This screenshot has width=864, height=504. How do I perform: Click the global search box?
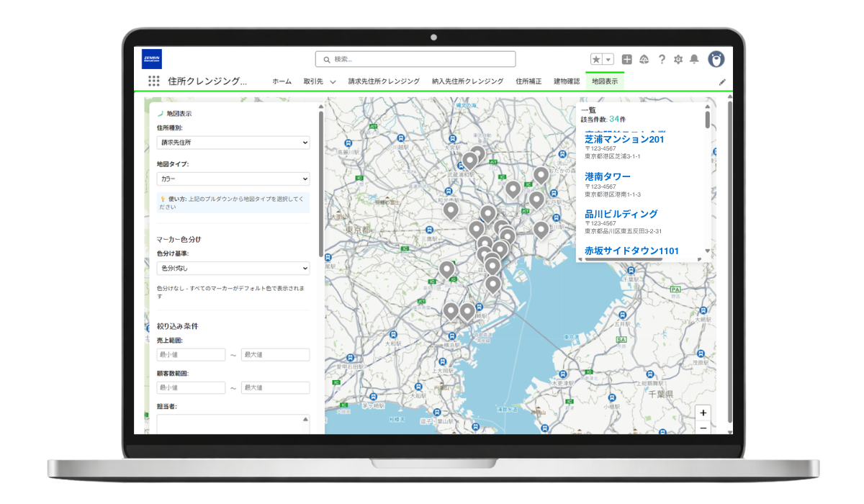[415, 59]
